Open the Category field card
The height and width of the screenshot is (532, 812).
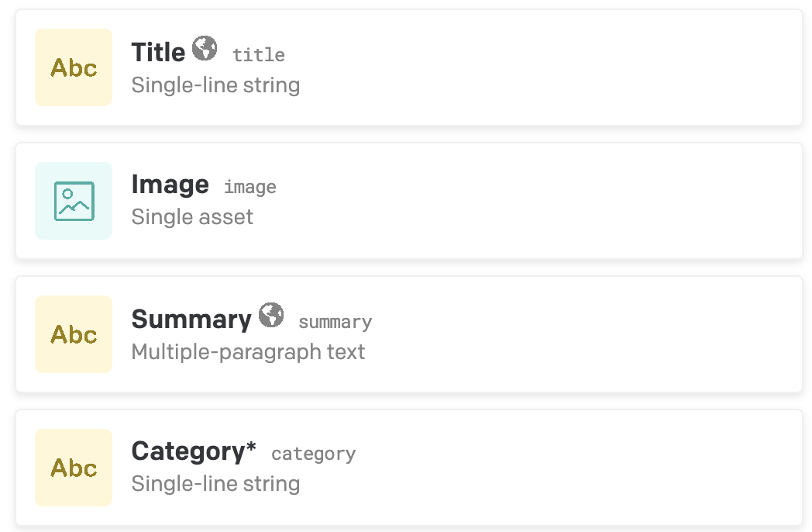tap(542, 468)
